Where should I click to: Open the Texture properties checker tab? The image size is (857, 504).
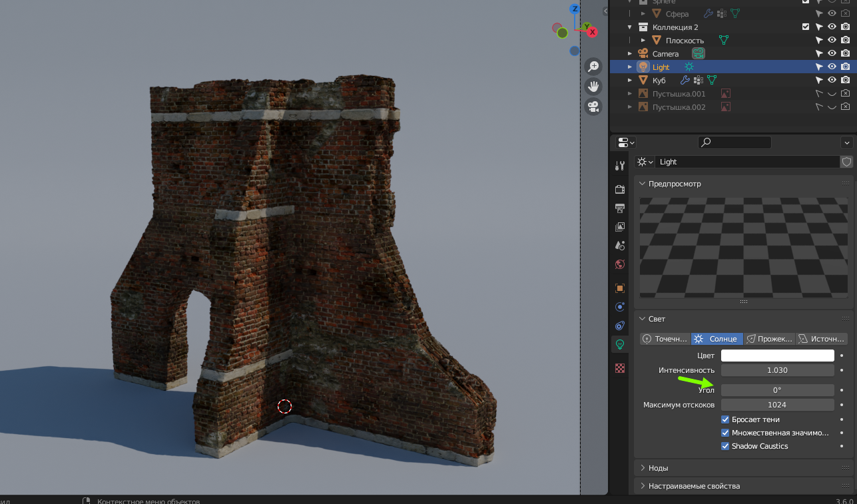pyautogui.click(x=620, y=368)
